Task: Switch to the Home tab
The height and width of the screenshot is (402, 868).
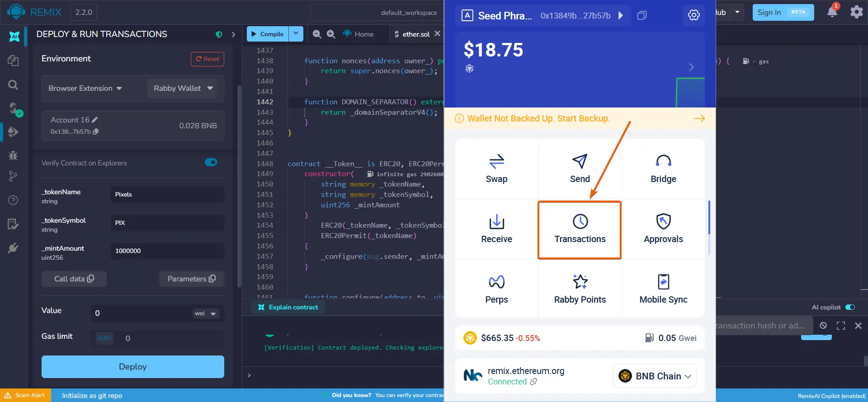Action: click(359, 34)
